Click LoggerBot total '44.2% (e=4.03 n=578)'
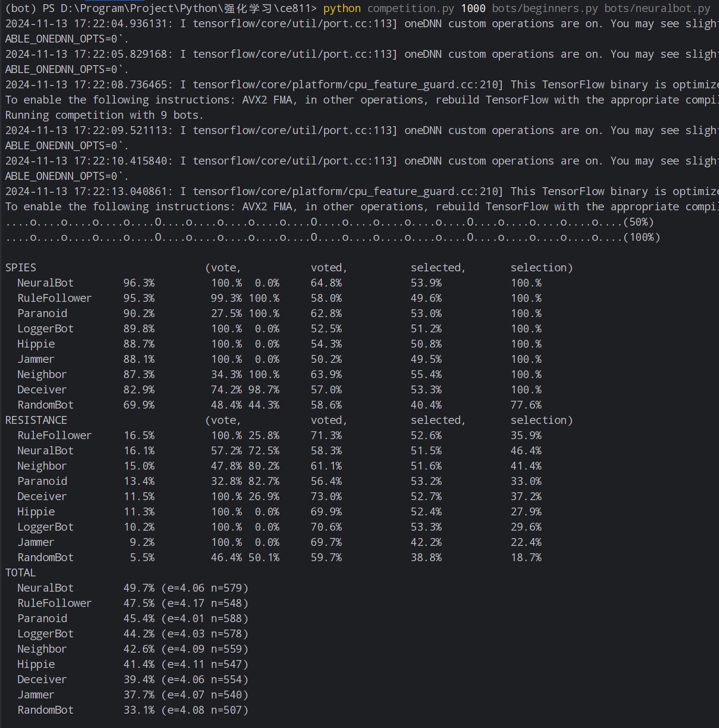Screen dimensions: 719x728 [186, 634]
